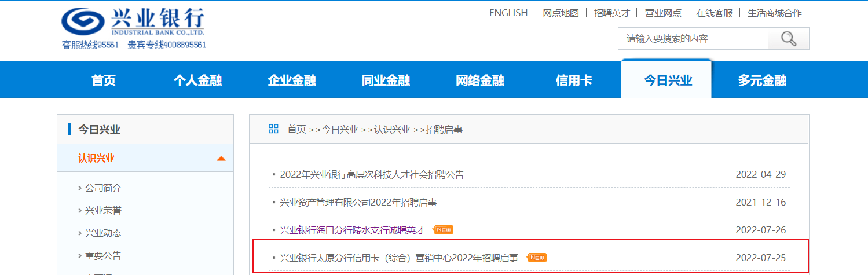Open 兴业银行海口分行陵水支行诚聘英才
Image resolution: width=868 pixels, height=275 pixels.
coord(352,230)
